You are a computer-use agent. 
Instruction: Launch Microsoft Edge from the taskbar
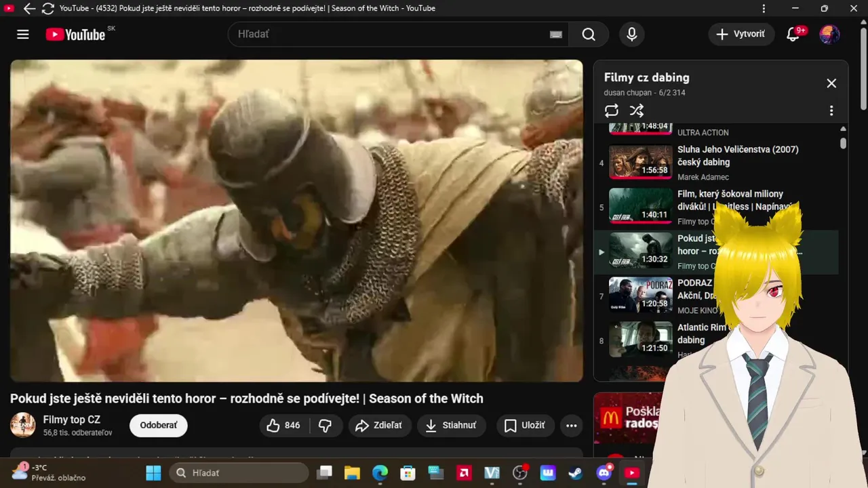pos(380,472)
